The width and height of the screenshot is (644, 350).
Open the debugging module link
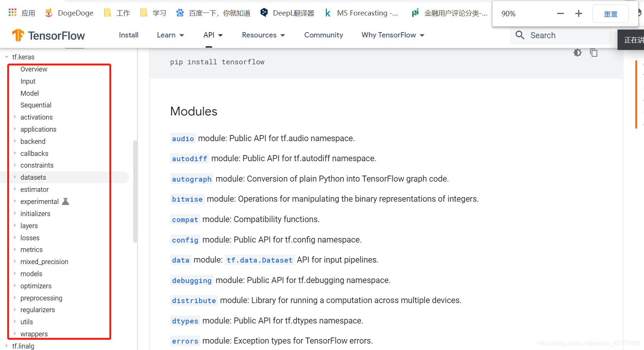pyautogui.click(x=191, y=280)
